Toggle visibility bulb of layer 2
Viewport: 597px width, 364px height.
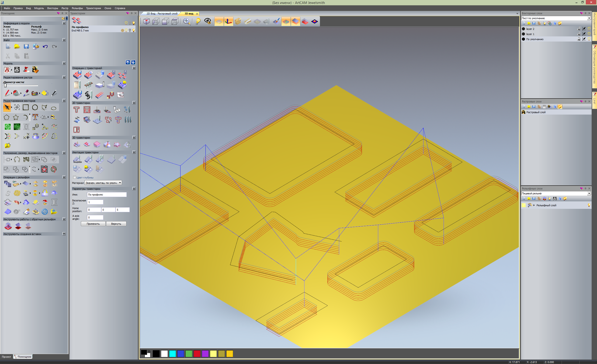pos(589,29)
